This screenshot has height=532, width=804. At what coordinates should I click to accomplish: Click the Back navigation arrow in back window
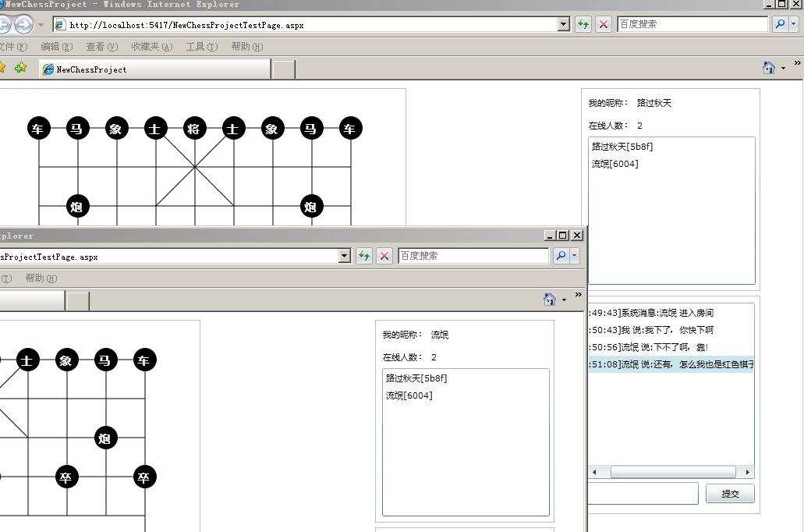[4, 24]
